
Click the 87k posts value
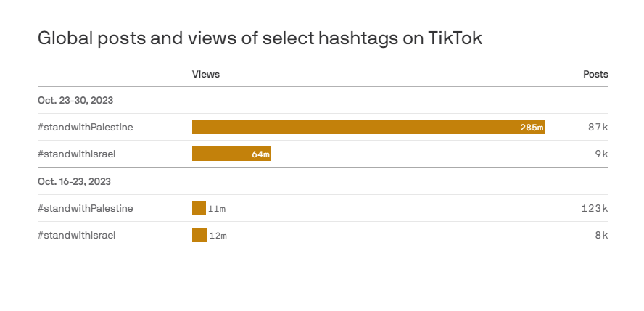[598, 128]
